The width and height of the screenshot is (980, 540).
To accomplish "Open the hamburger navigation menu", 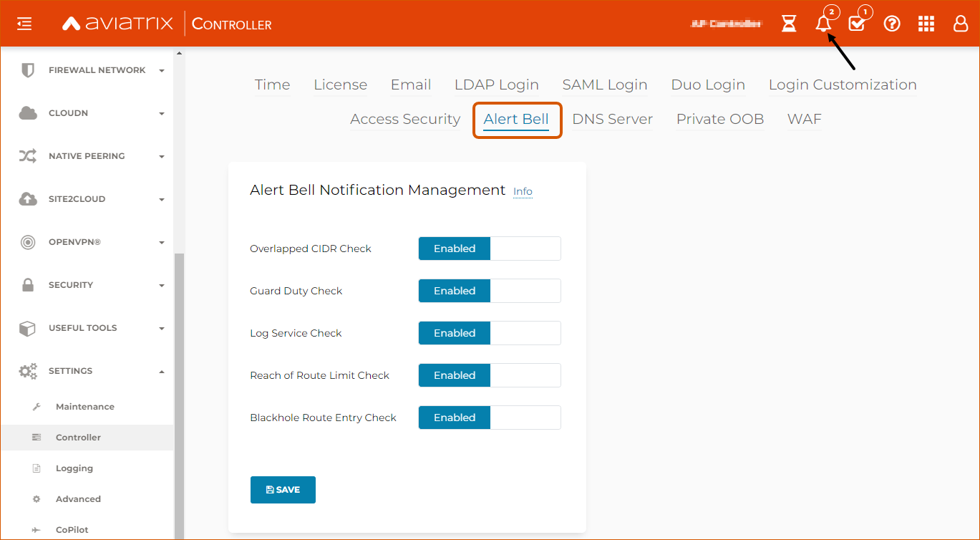I will (x=24, y=23).
